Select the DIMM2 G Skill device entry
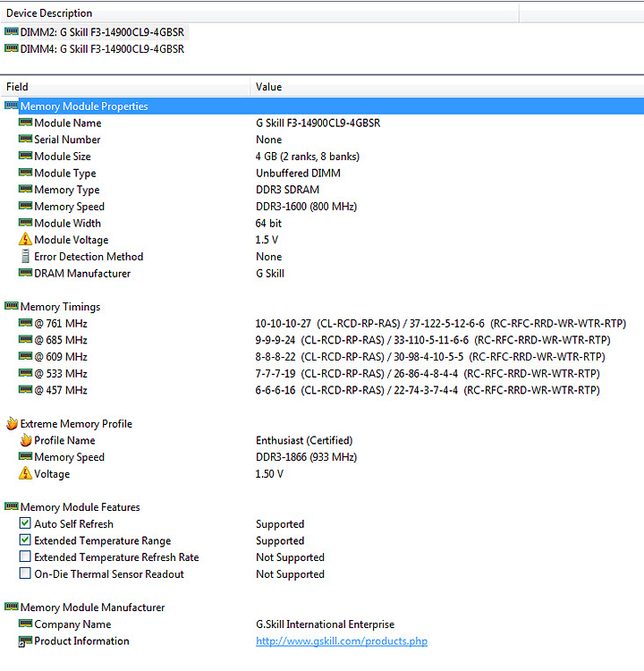 [x=102, y=32]
